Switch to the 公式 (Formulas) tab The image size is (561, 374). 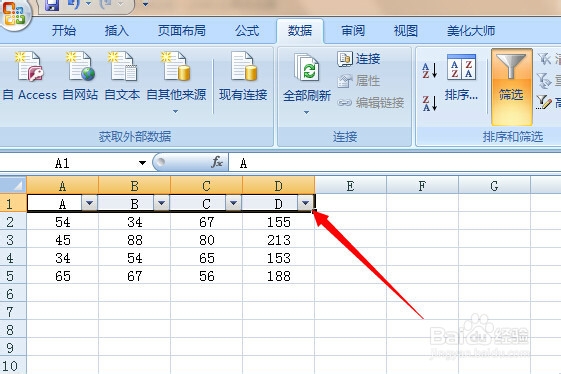(247, 31)
